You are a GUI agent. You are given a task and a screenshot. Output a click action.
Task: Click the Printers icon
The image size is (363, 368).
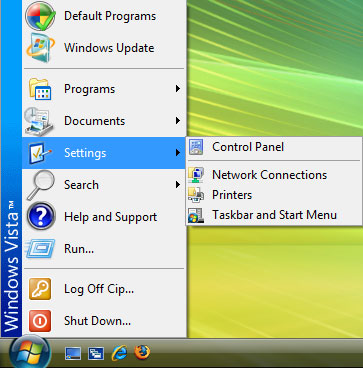[196, 195]
